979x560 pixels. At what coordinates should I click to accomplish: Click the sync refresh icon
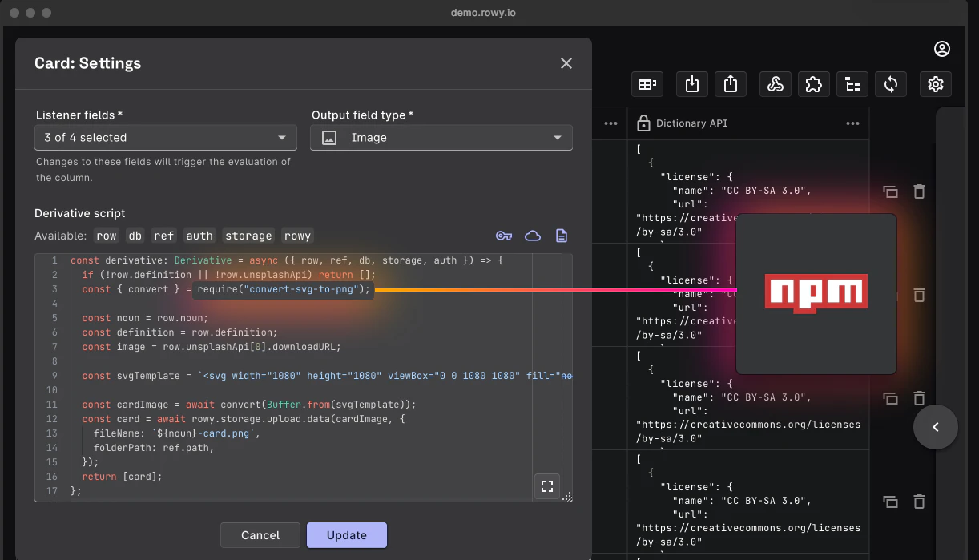890,83
